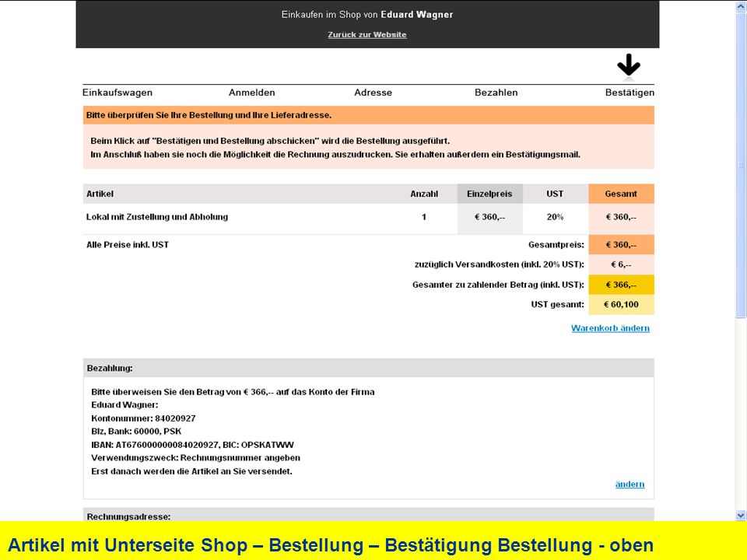Click 'Eduard Wagner' shop name in header

(x=417, y=15)
